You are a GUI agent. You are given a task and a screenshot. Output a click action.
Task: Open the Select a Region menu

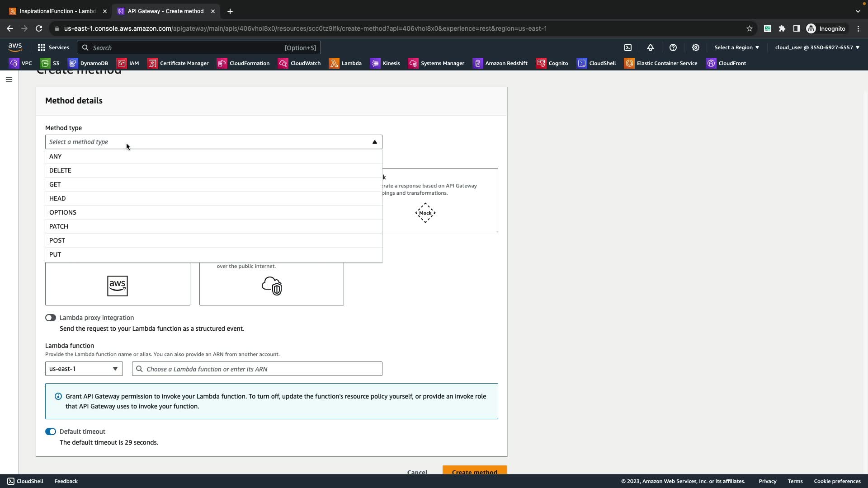coord(736,47)
